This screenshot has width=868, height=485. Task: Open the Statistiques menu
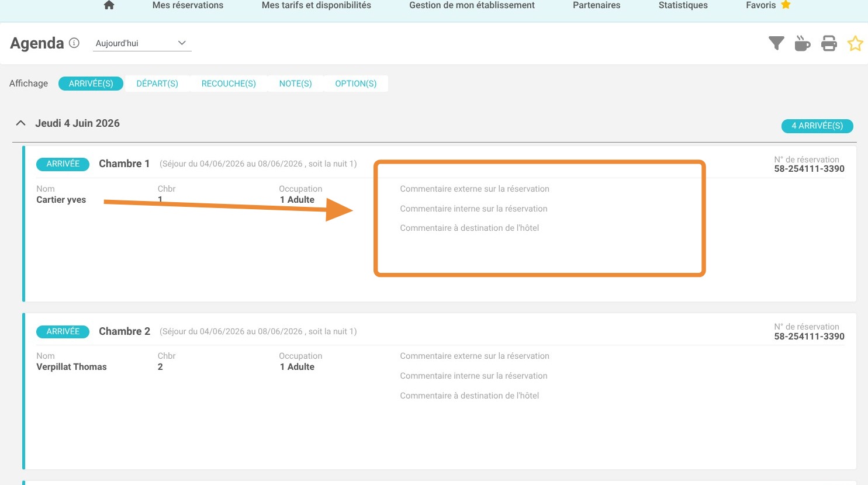[683, 5]
